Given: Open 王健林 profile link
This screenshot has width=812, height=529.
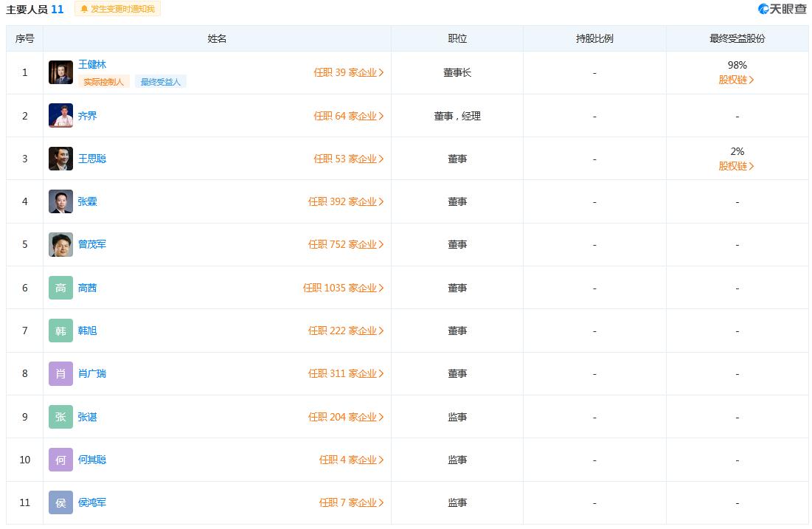Looking at the screenshot, I should [x=92, y=64].
